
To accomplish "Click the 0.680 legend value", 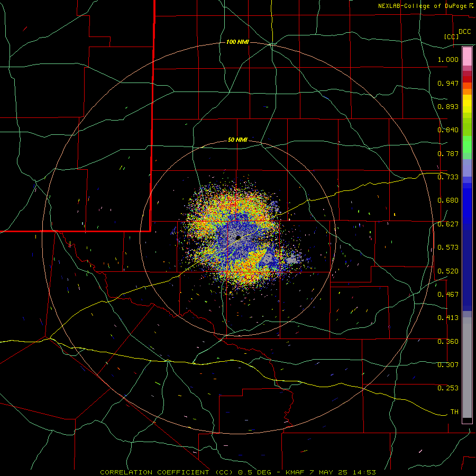I will click(448, 200).
